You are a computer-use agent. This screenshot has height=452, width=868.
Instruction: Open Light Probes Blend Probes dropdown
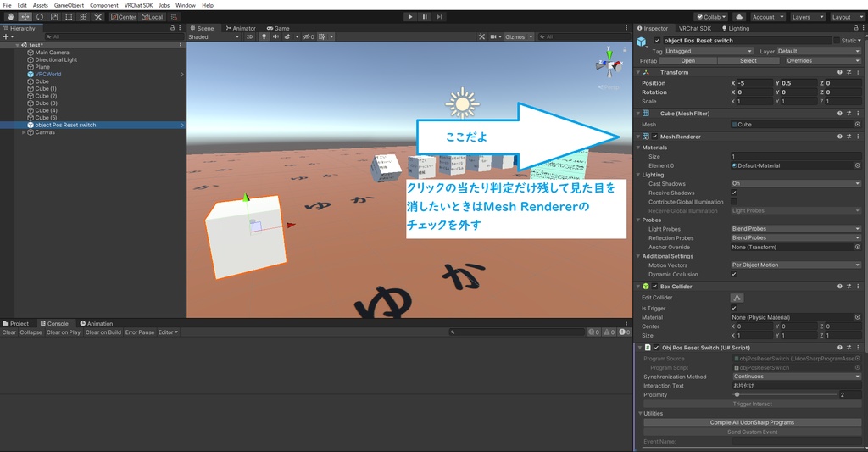point(795,229)
